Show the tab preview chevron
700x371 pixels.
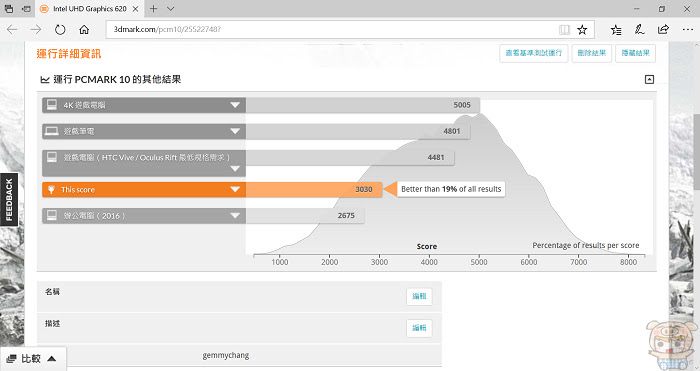[171, 8]
